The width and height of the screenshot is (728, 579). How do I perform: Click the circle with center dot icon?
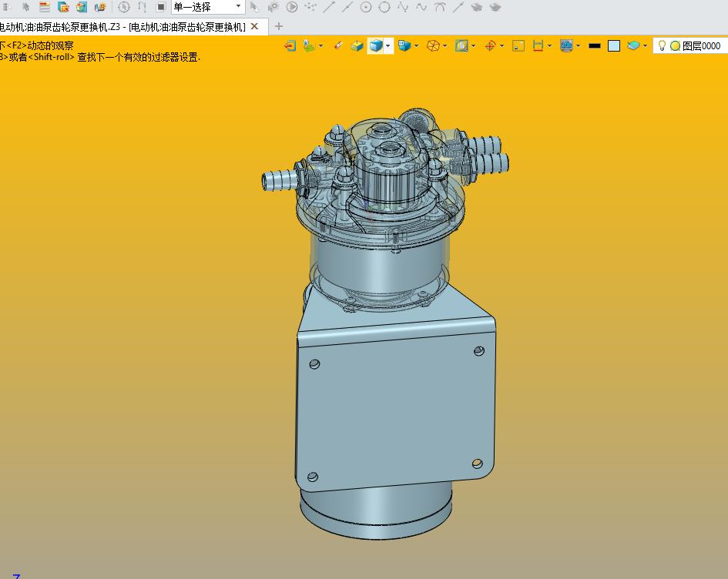[x=366, y=7]
